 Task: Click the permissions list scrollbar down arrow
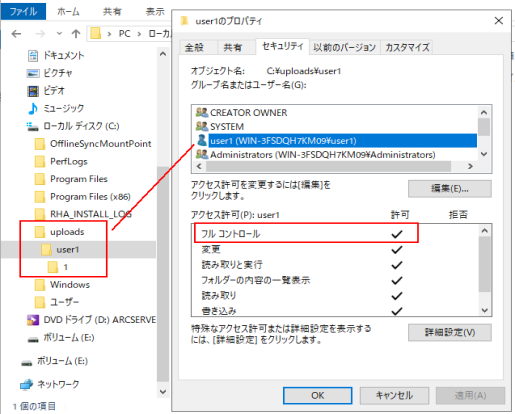tap(485, 310)
